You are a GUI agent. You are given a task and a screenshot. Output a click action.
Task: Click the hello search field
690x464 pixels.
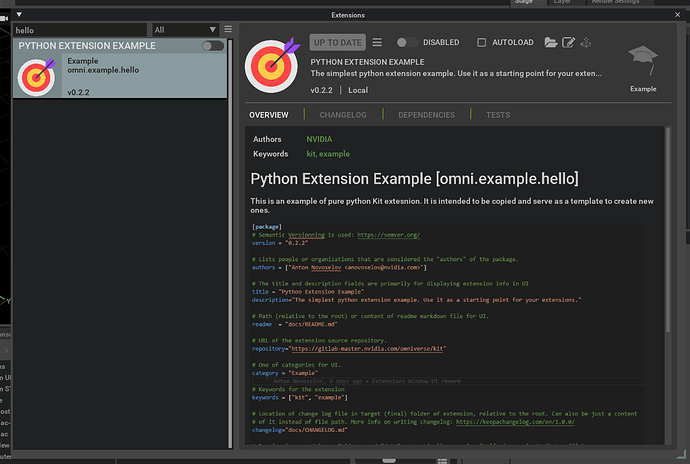click(x=80, y=30)
